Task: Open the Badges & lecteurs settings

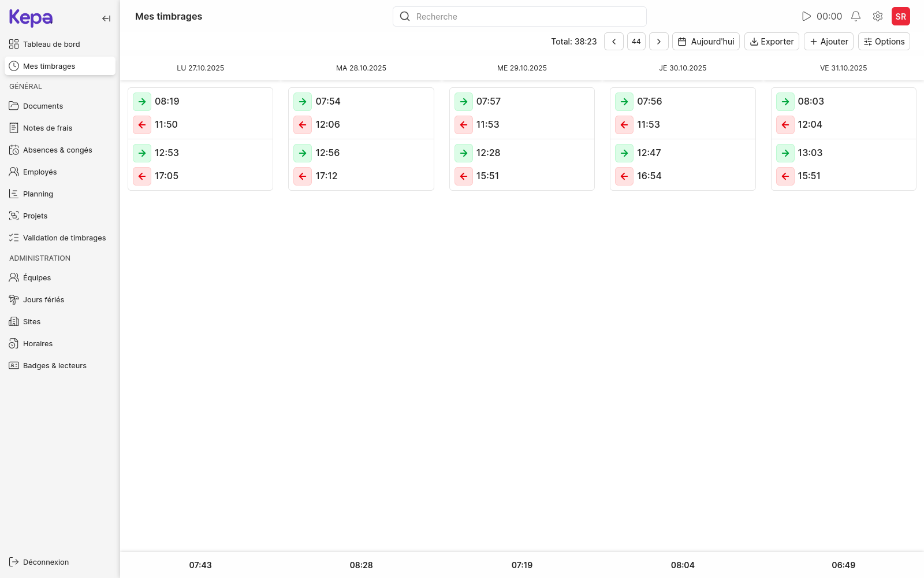Action: tap(55, 365)
